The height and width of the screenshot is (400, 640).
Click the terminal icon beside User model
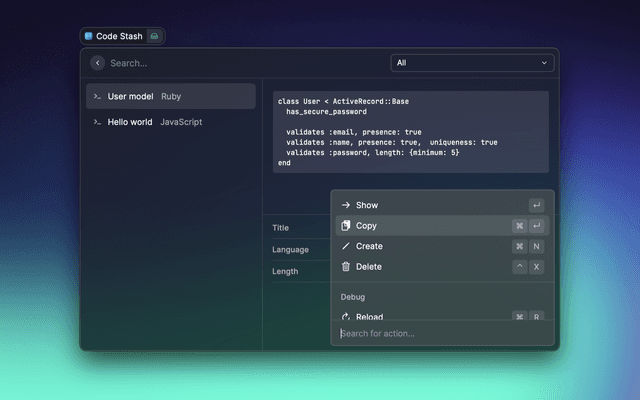coord(97,97)
